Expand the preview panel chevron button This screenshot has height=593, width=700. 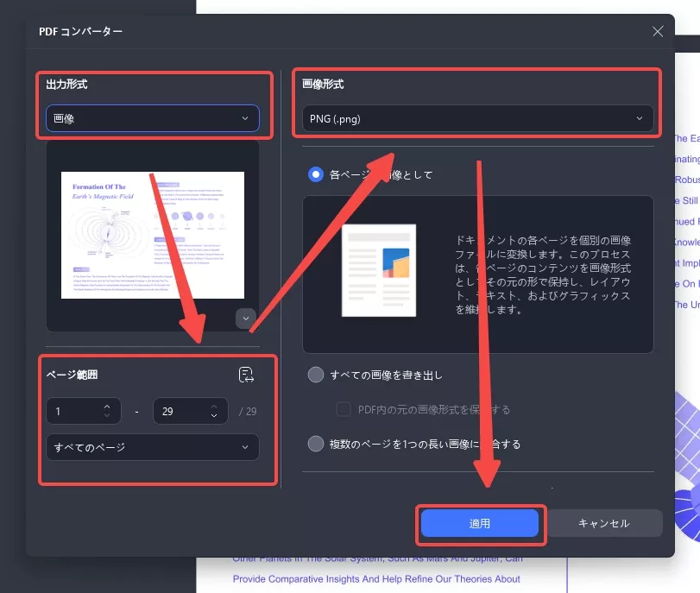coord(245,319)
